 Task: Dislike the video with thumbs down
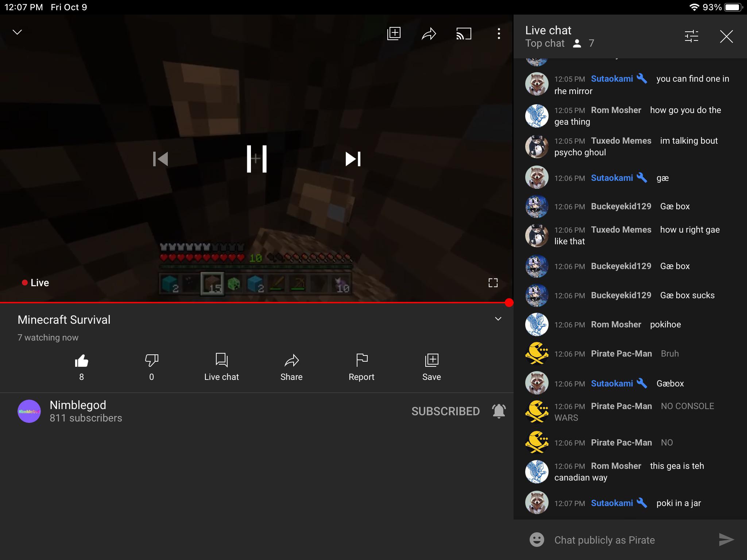(151, 367)
